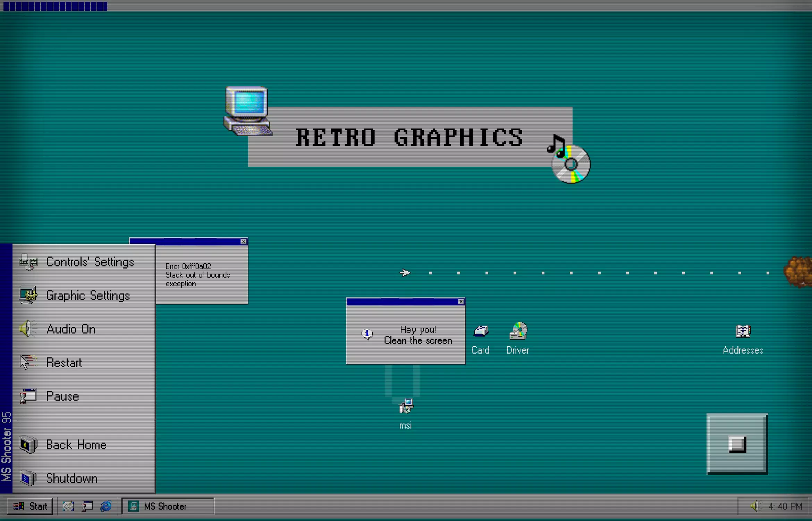
Task: Click the Internet Explorer taskbar icon
Action: pyautogui.click(x=106, y=506)
